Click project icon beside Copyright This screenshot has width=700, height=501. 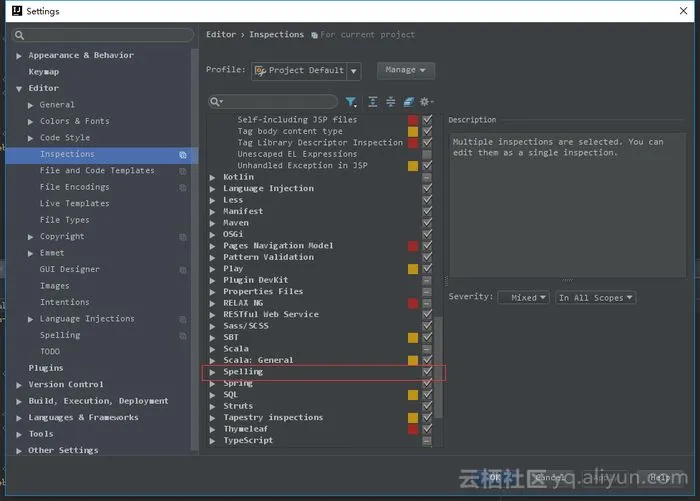183,237
